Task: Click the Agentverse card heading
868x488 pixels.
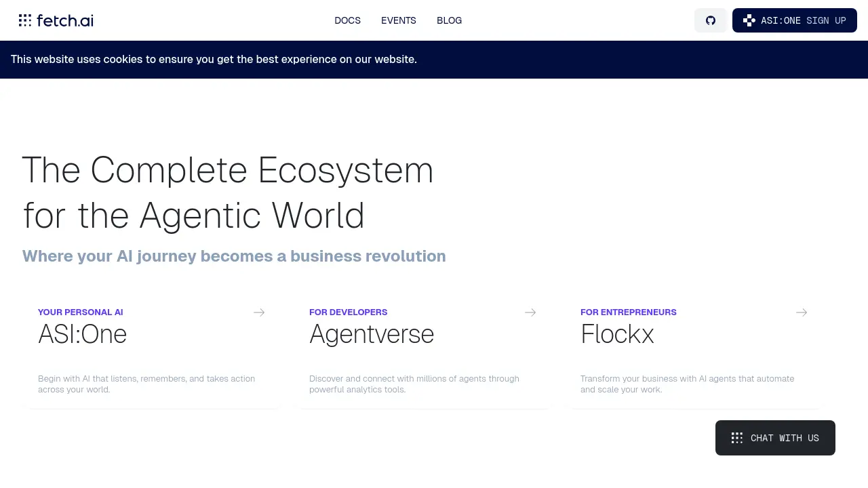Action: coord(372,334)
